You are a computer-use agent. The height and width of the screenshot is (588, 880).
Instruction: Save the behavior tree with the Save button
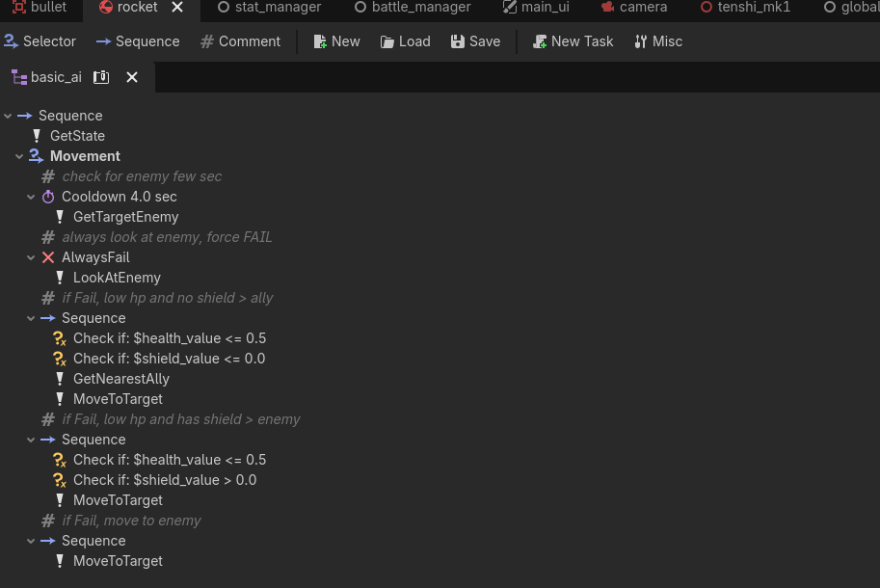click(x=474, y=41)
